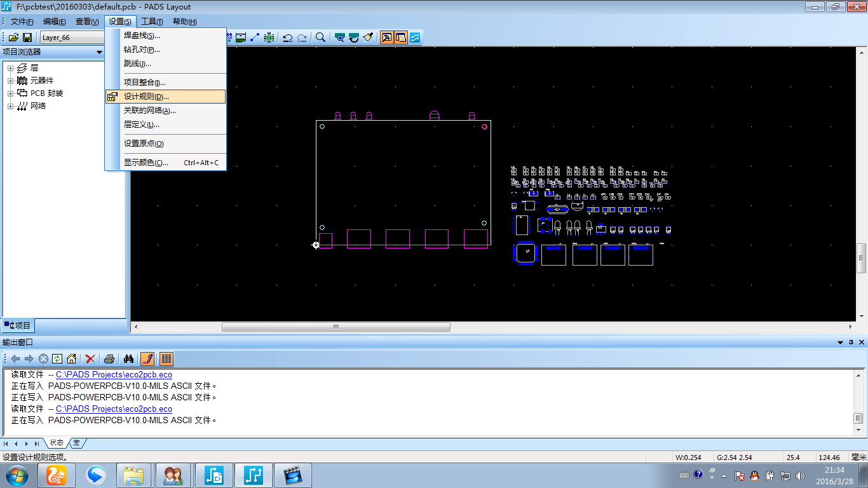
Task: Open second C:\PADS Projects\eco2pcb.eco link
Action: pyautogui.click(x=114, y=409)
